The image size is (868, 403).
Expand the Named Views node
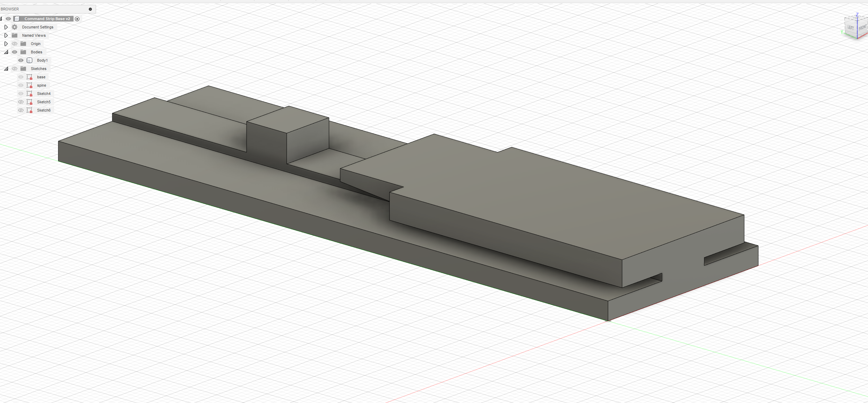[6, 35]
